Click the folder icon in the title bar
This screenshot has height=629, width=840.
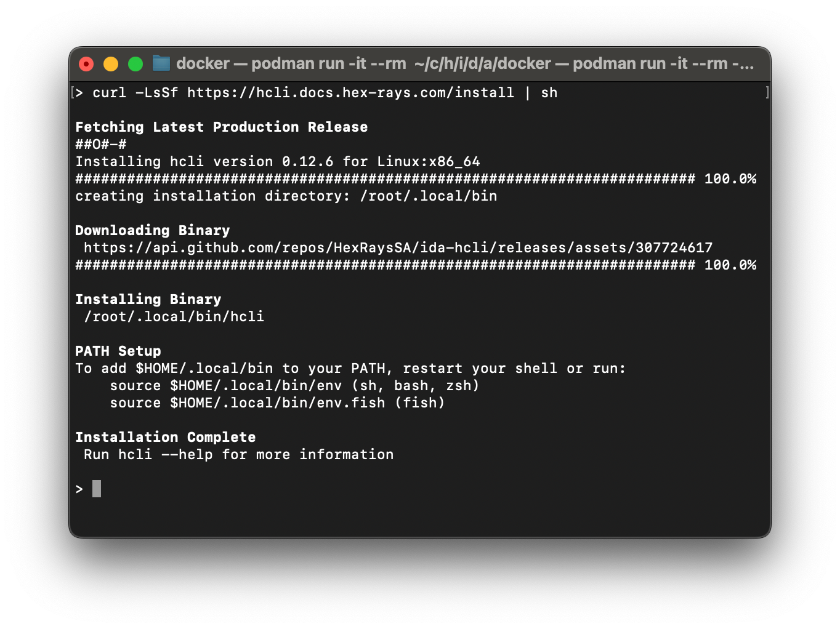(x=161, y=63)
